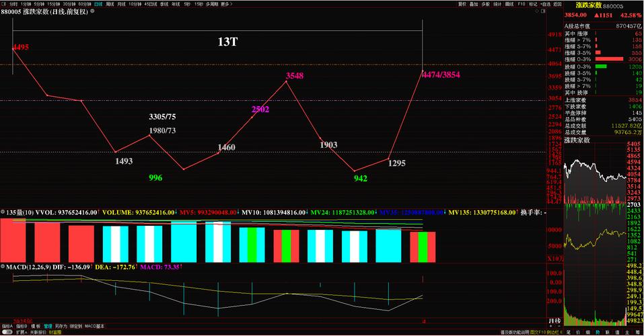Click the 上涨家数 row value 3854
Screen dimensions: 644x336
point(635,99)
